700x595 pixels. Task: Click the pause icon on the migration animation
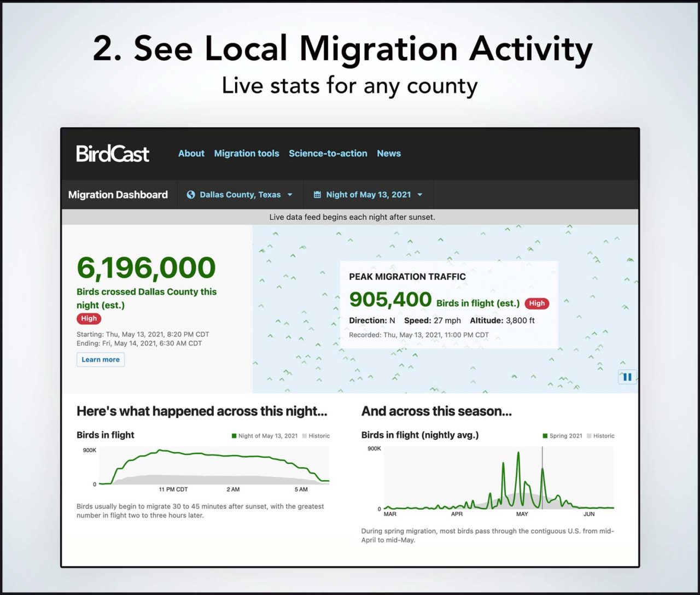coord(627,376)
